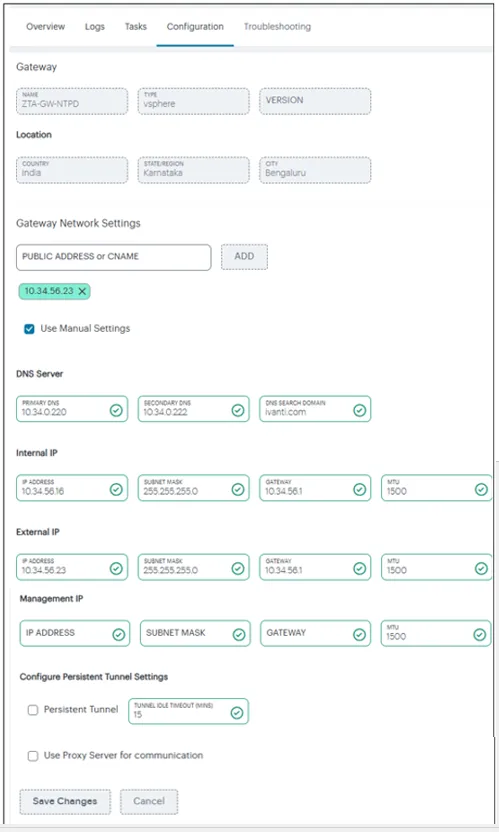Click the COUNTRY field showing India

(72, 170)
